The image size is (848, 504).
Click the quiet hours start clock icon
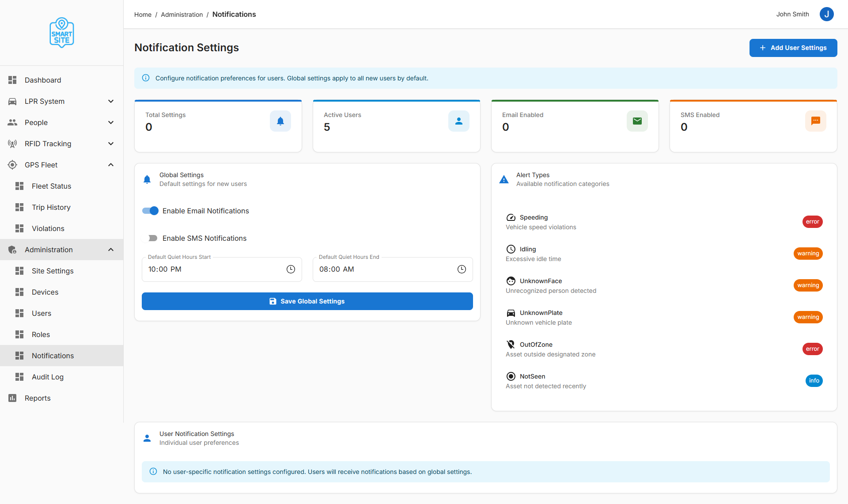291,269
